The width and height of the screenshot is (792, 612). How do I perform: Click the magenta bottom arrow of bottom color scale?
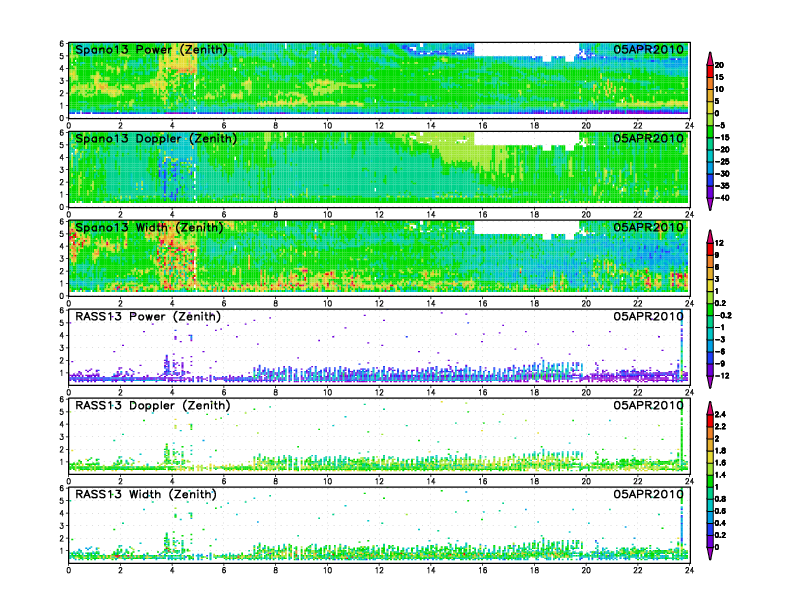click(710, 554)
